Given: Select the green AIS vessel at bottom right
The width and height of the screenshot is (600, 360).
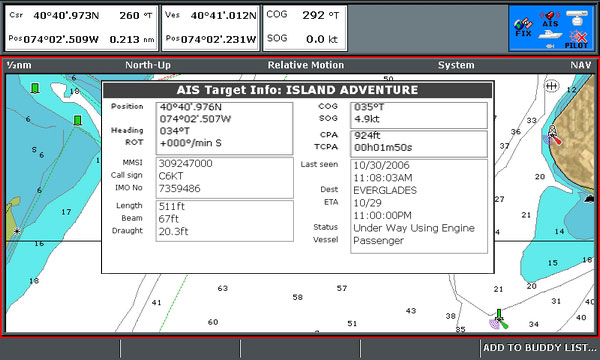Looking at the screenshot, I should click(499, 320).
